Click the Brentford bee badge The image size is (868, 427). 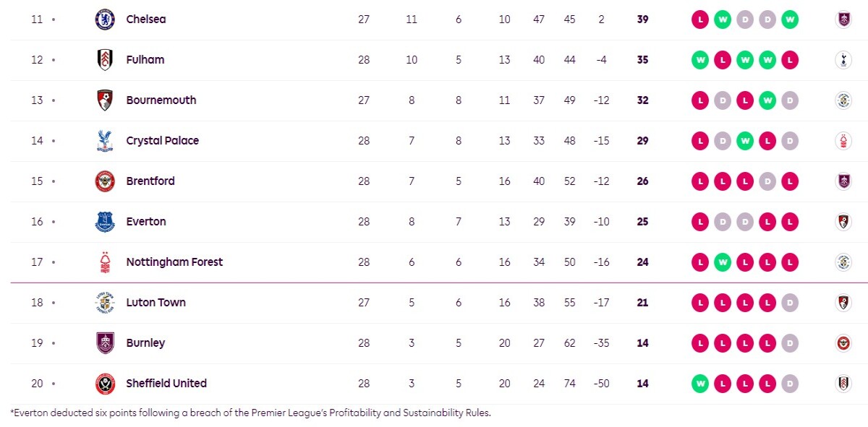point(105,181)
